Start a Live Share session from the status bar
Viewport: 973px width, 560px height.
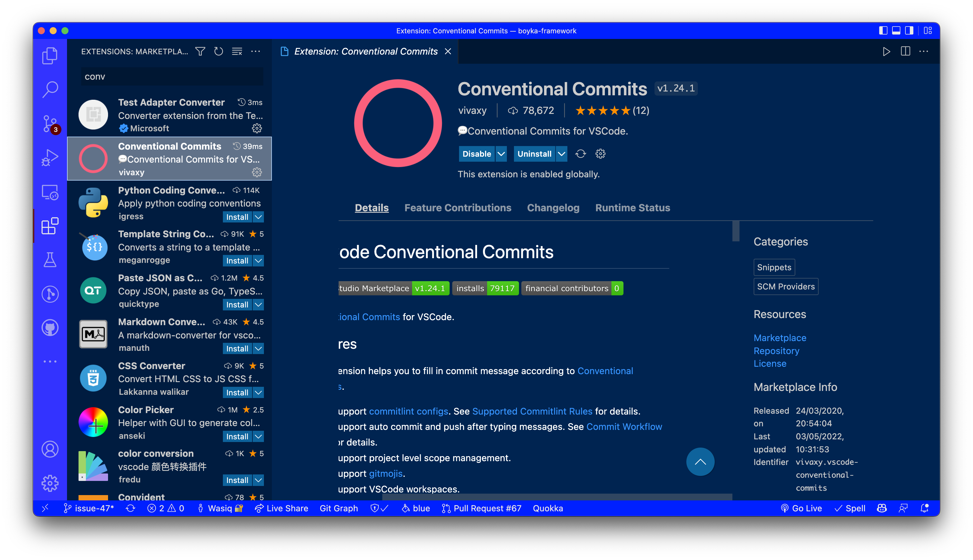coord(281,508)
